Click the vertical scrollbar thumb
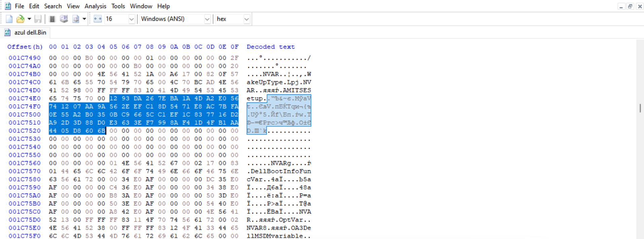This screenshot has width=644, height=239. click(x=640, y=108)
